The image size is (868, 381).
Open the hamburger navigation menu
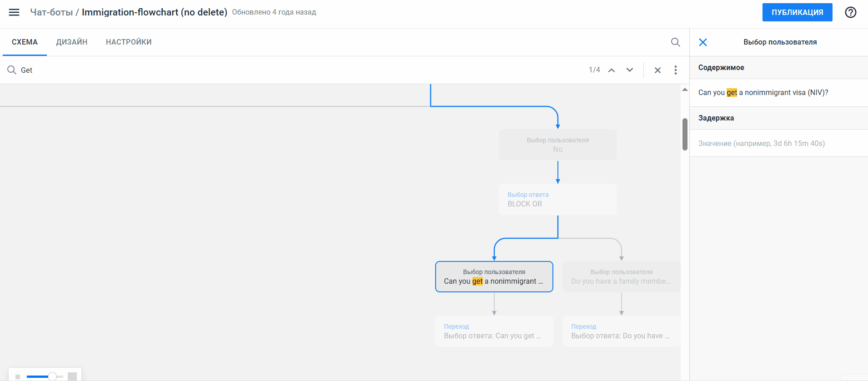click(x=14, y=12)
